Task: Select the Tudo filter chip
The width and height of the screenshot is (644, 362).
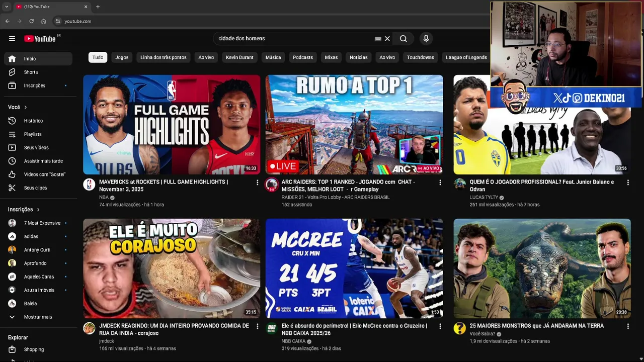Action: 98,57
